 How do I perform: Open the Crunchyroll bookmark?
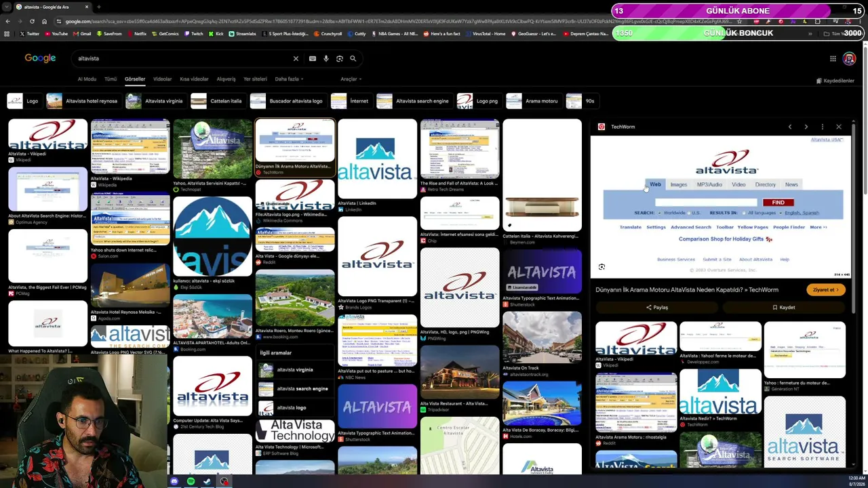coord(328,34)
